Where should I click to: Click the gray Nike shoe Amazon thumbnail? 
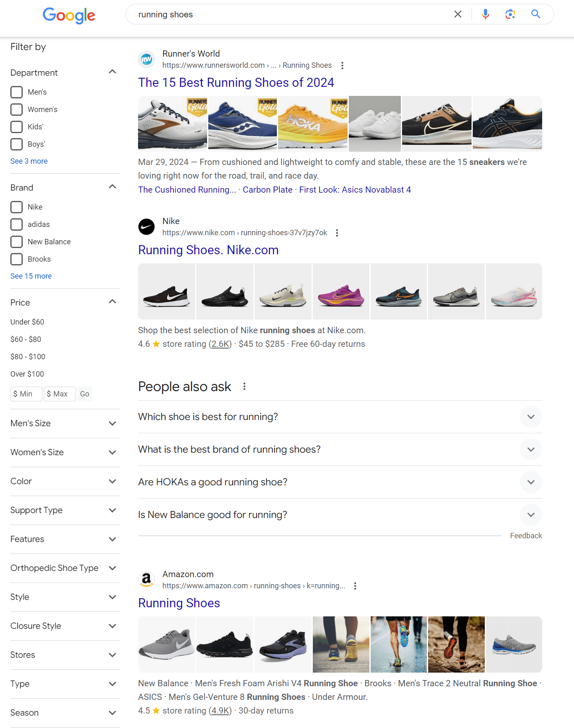pyautogui.click(x=167, y=644)
